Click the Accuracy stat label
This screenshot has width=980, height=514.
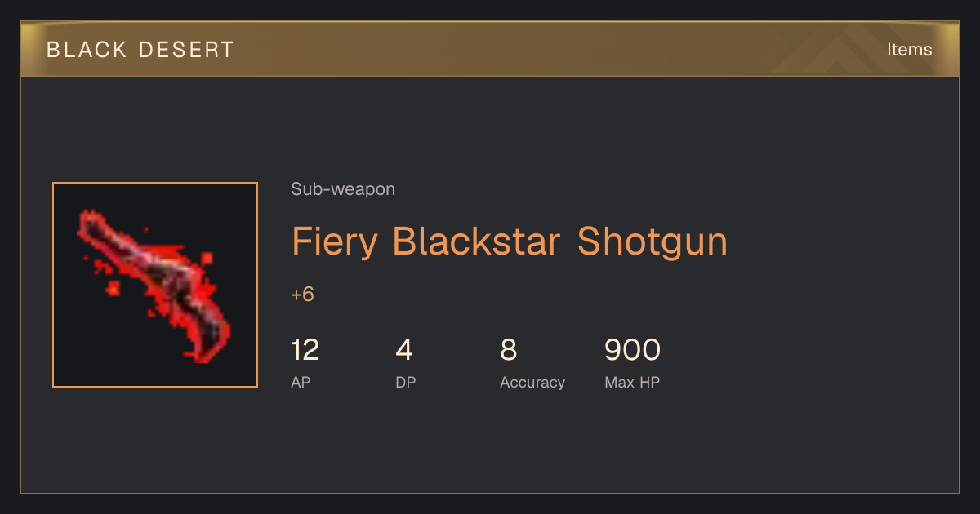point(532,382)
